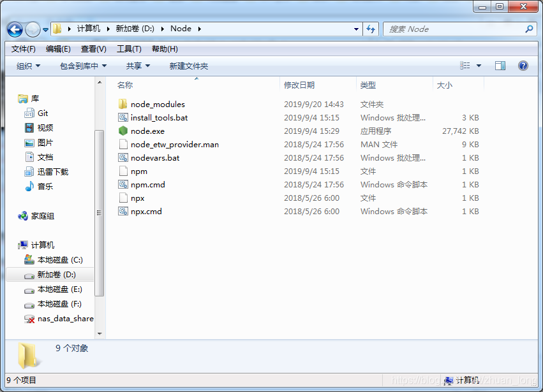Click the navigation pane scrollbar thumb
This screenshot has width=543, height=392.
tap(100, 213)
